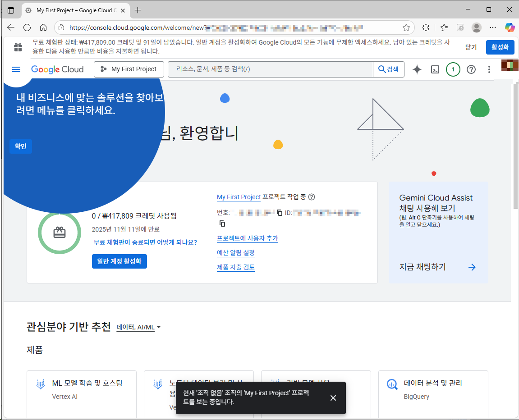Click the browser back arrow
519x420 pixels.
click(11, 27)
